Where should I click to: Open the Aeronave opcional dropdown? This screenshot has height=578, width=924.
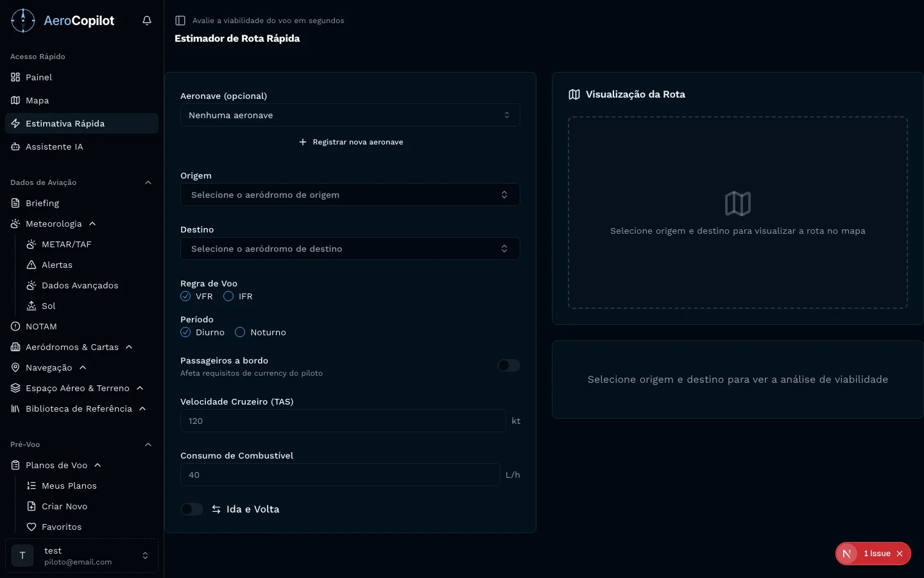point(350,115)
